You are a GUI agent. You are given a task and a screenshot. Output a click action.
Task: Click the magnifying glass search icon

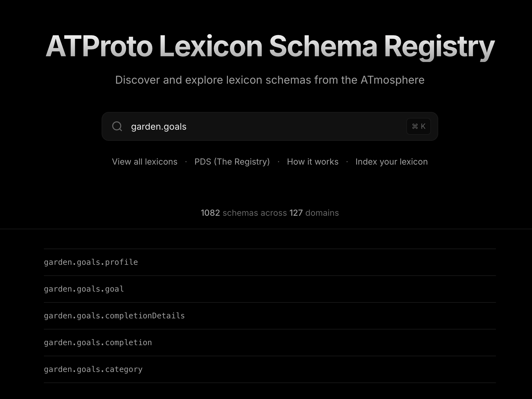117,126
